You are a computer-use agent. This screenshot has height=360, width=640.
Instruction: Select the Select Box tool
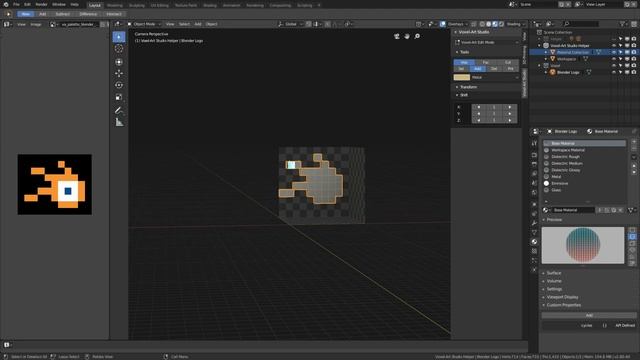(x=119, y=37)
